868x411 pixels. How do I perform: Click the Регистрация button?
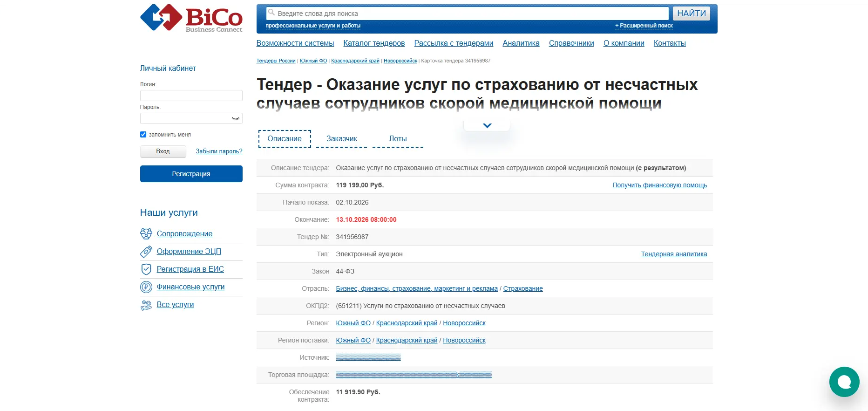pos(191,174)
